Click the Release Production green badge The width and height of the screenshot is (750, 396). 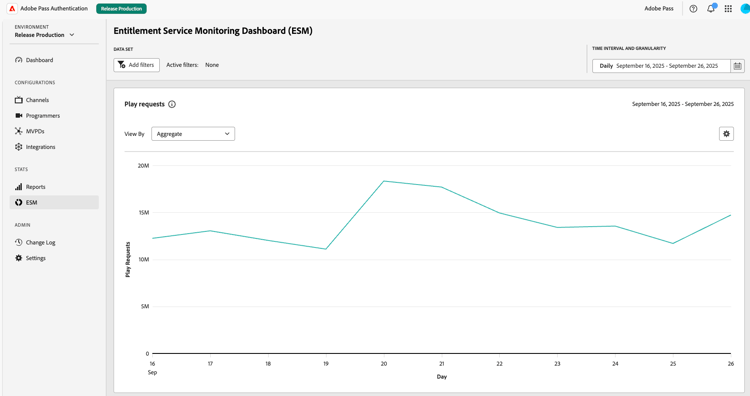(x=121, y=9)
